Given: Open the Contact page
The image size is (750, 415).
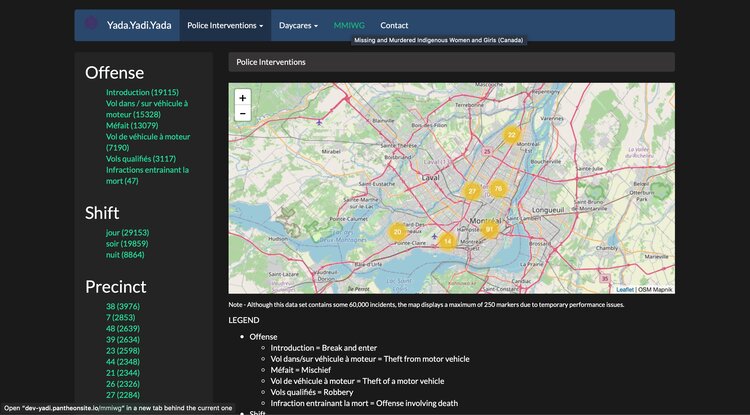Looking at the screenshot, I should click(394, 25).
